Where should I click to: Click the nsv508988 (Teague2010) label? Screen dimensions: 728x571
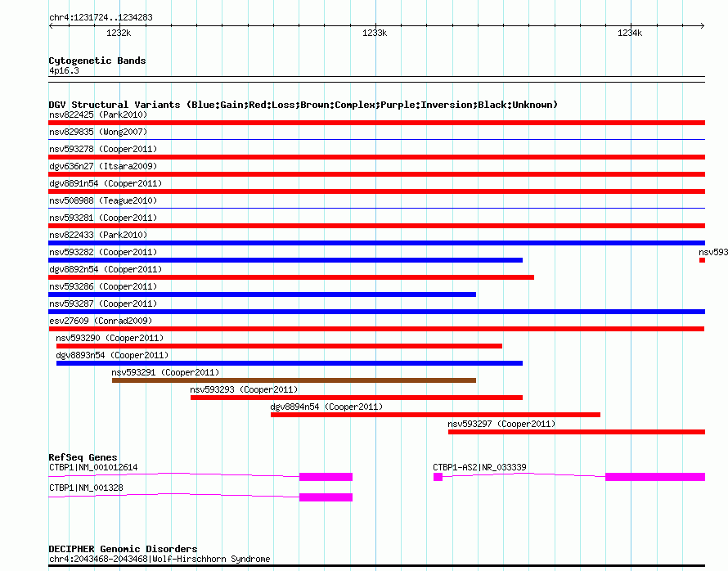pos(103,200)
